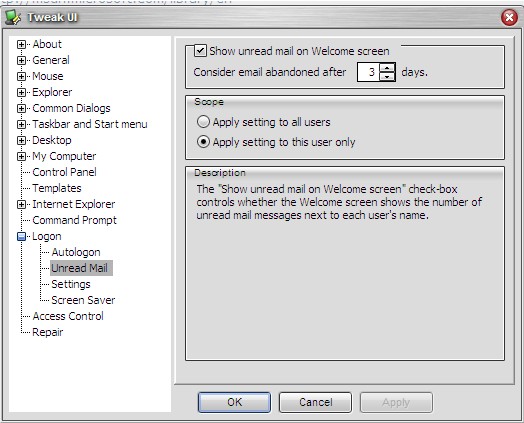Screen dimensions: 524x423
Task: Uncheck Show unread mail on Welcome screen
Action: point(201,51)
